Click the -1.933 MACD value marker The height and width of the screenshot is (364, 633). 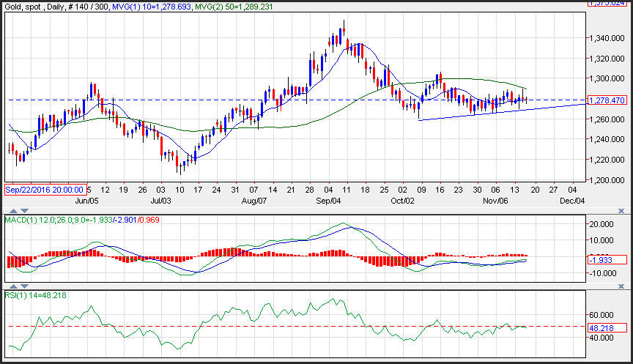606,260
